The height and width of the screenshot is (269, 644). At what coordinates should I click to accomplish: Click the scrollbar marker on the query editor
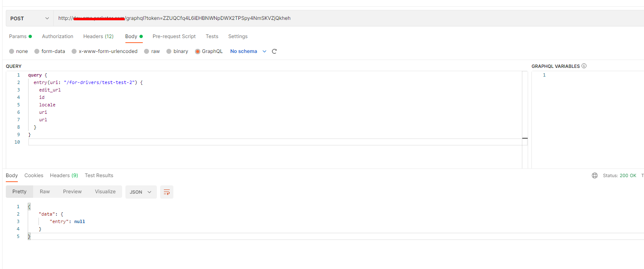[525, 138]
